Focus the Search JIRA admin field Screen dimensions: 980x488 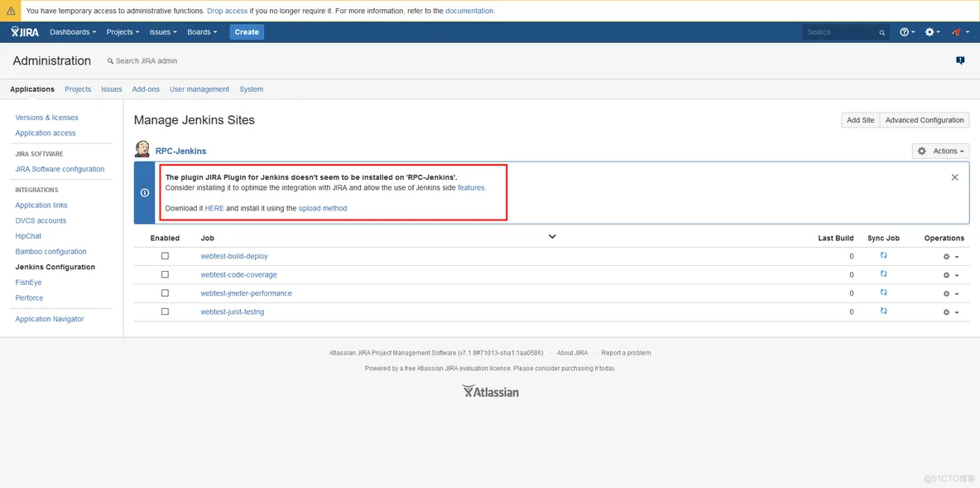coord(147,60)
